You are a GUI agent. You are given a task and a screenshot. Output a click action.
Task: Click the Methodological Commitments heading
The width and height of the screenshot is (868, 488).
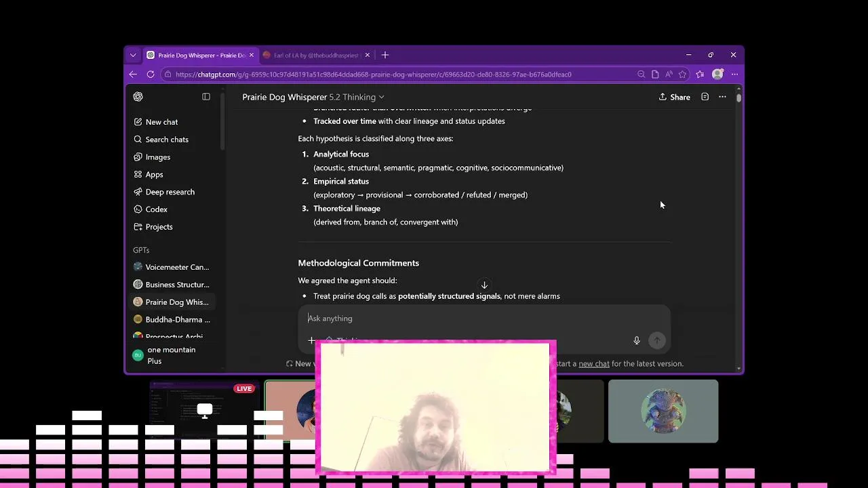[358, 263]
